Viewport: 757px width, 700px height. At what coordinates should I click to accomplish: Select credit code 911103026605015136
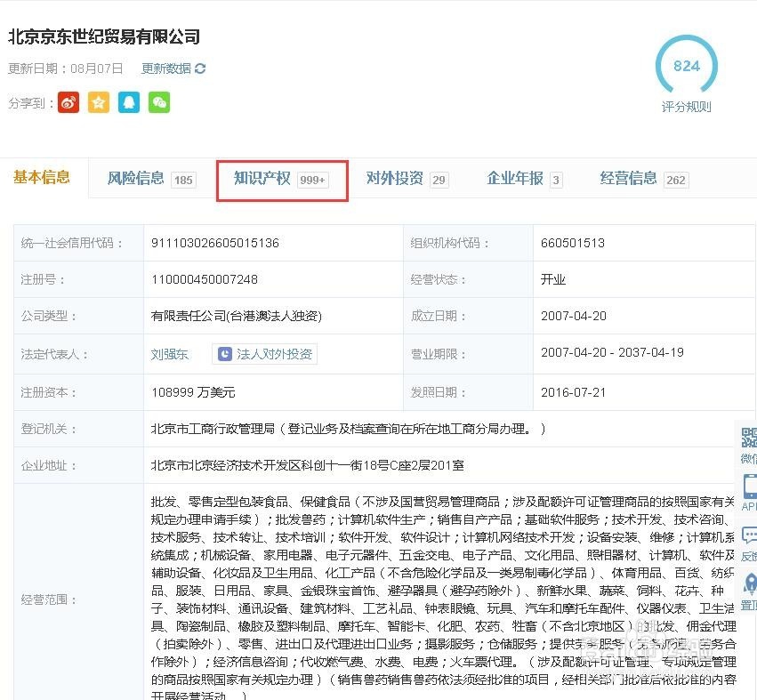pyautogui.click(x=215, y=243)
